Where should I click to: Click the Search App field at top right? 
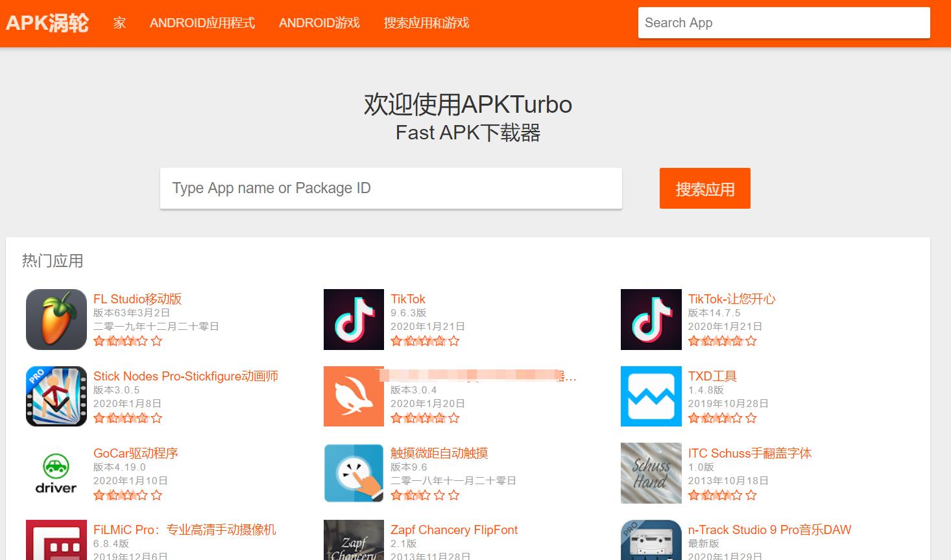click(x=783, y=23)
